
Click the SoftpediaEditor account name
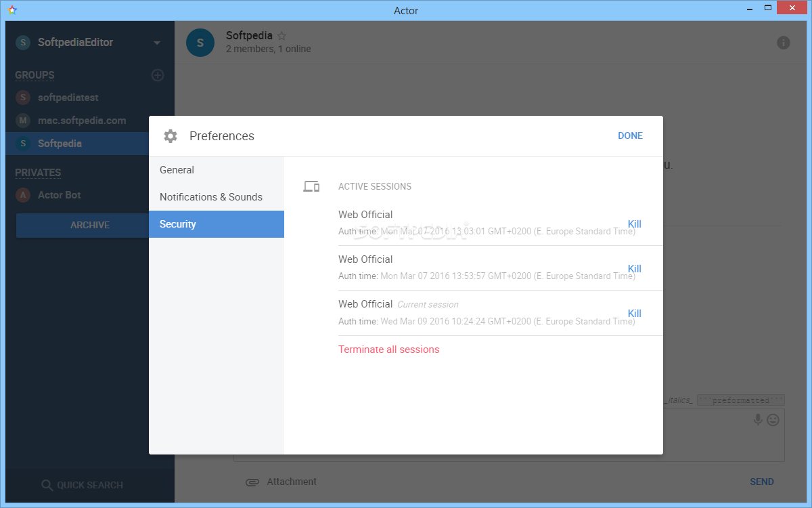point(75,43)
